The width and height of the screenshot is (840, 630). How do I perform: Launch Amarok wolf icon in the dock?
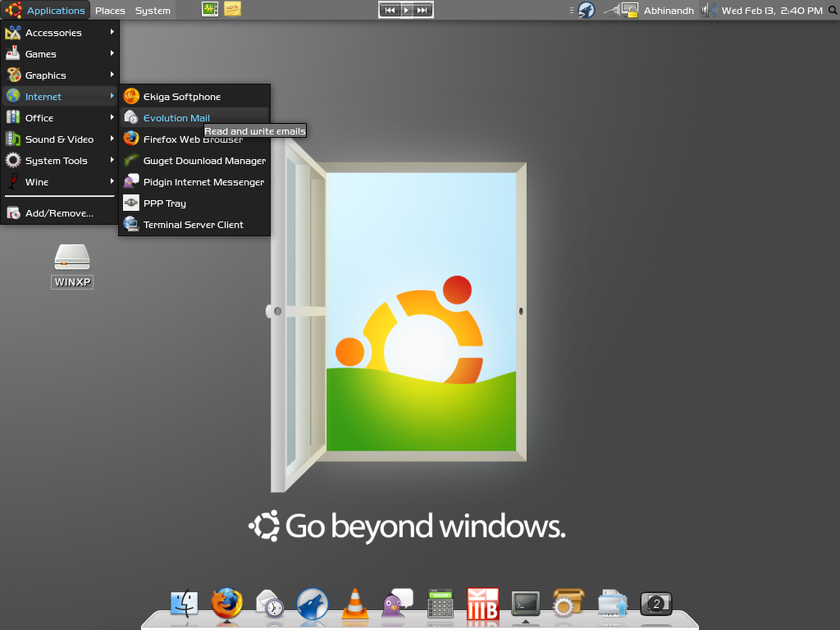313,605
